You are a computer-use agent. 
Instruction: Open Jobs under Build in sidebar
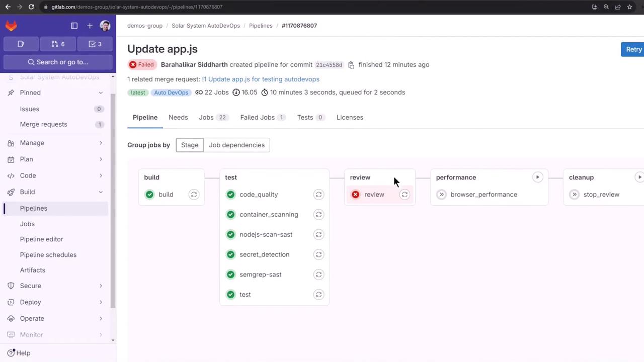coord(55,224)
